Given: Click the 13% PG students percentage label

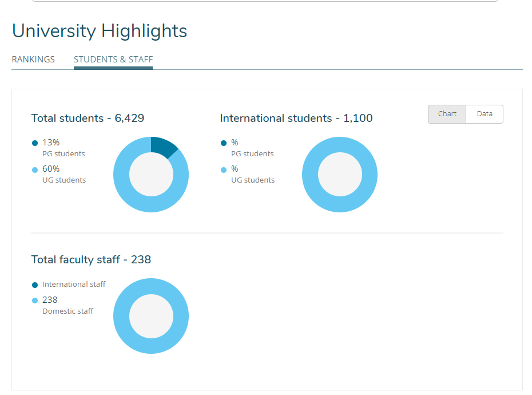Looking at the screenshot, I should (x=51, y=143).
